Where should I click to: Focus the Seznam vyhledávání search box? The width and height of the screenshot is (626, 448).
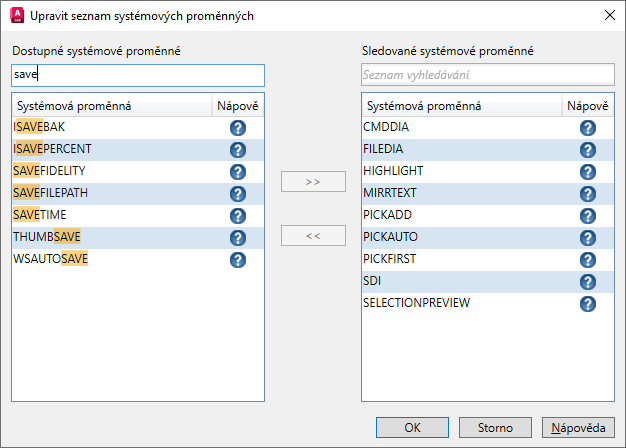[x=487, y=76]
